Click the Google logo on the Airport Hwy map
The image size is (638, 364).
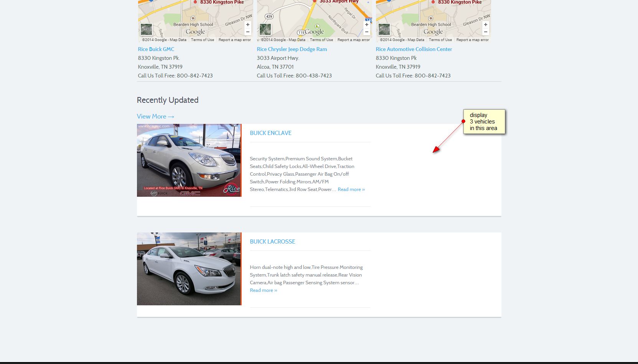point(314,32)
